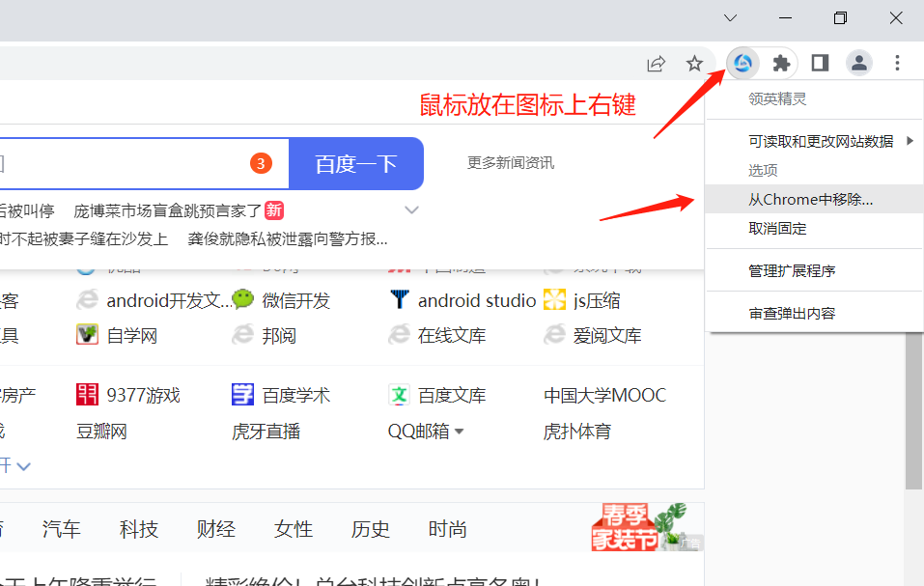Click the 9377游戏 site icon
Screen dimensions: 924x586
point(88,395)
